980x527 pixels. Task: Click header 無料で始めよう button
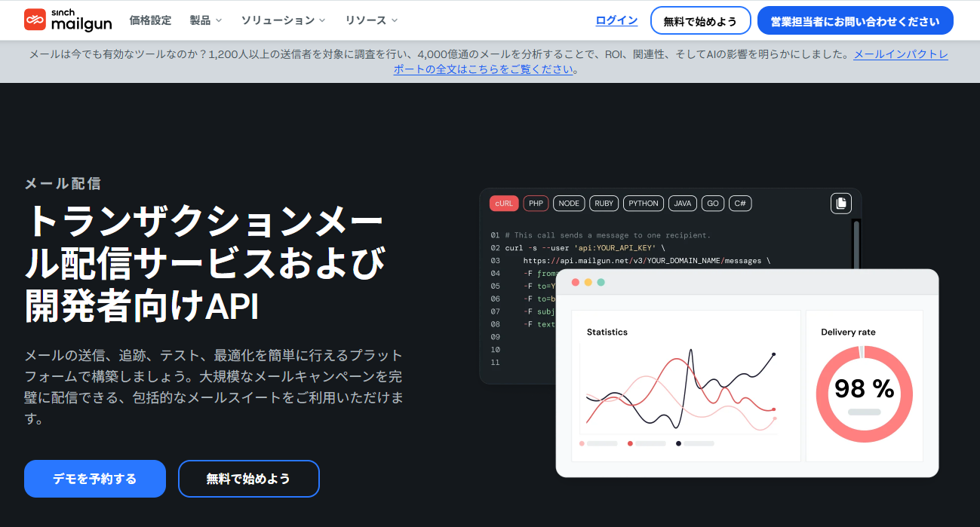click(x=700, y=21)
